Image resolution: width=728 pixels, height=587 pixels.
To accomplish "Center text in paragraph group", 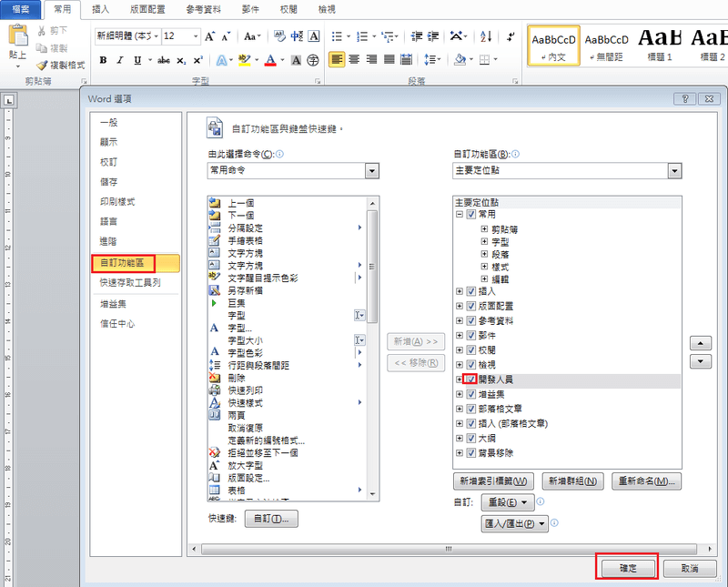I will [x=354, y=59].
